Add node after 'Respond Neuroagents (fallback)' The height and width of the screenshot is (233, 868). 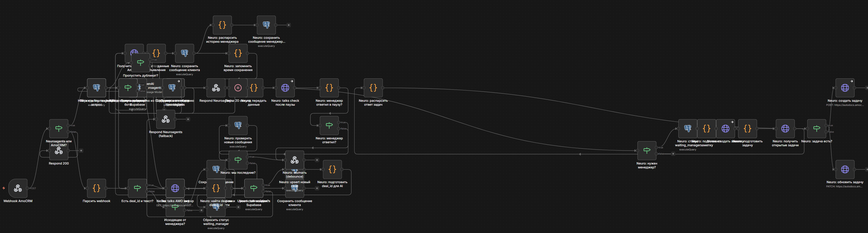(x=188, y=119)
